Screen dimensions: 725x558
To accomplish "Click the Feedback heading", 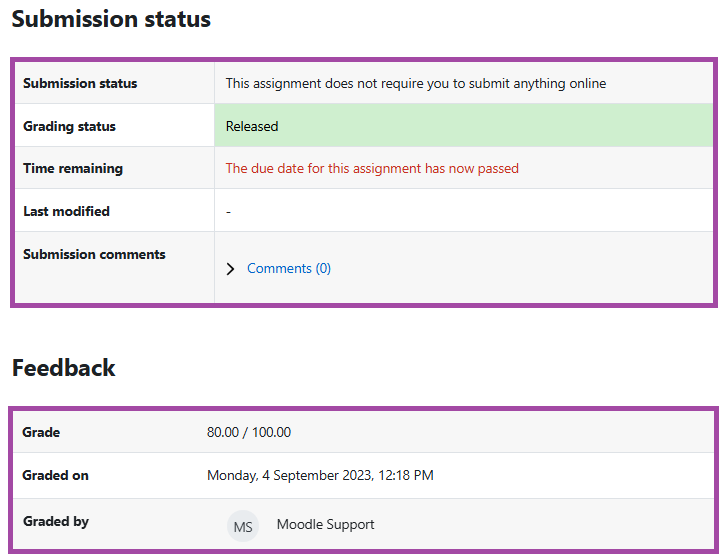I will tap(63, 368).
